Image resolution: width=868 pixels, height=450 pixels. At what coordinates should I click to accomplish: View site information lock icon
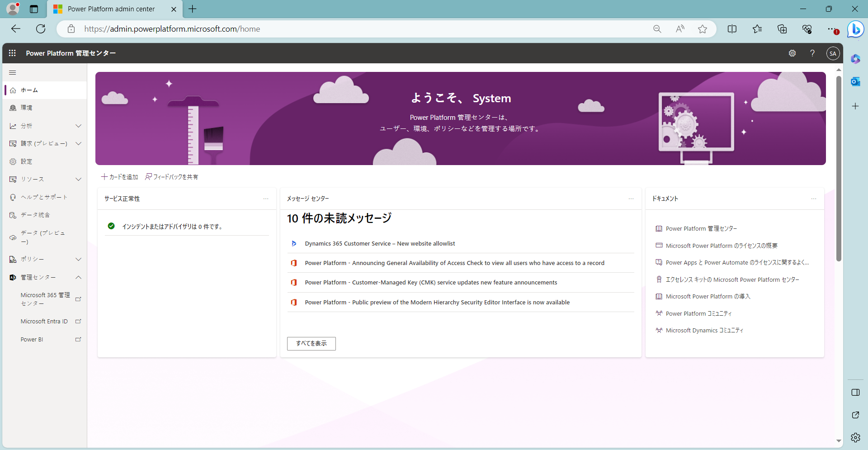pos(71,29)
